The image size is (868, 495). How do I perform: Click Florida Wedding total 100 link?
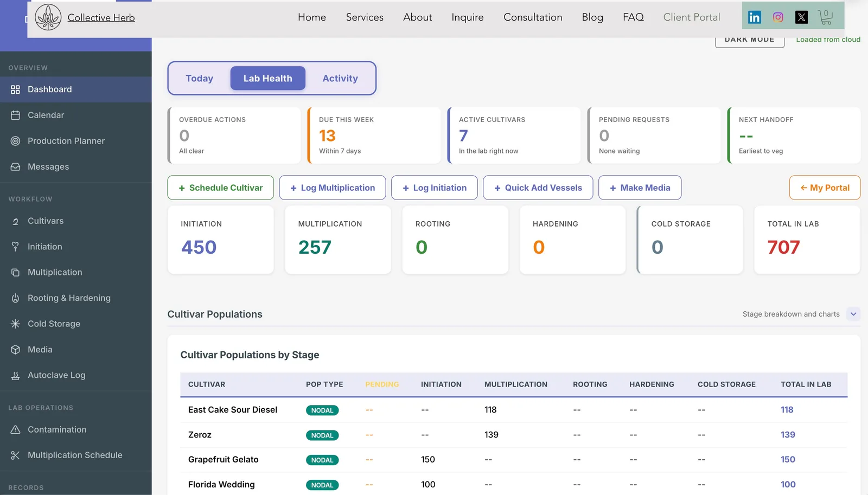pos(788,485)
